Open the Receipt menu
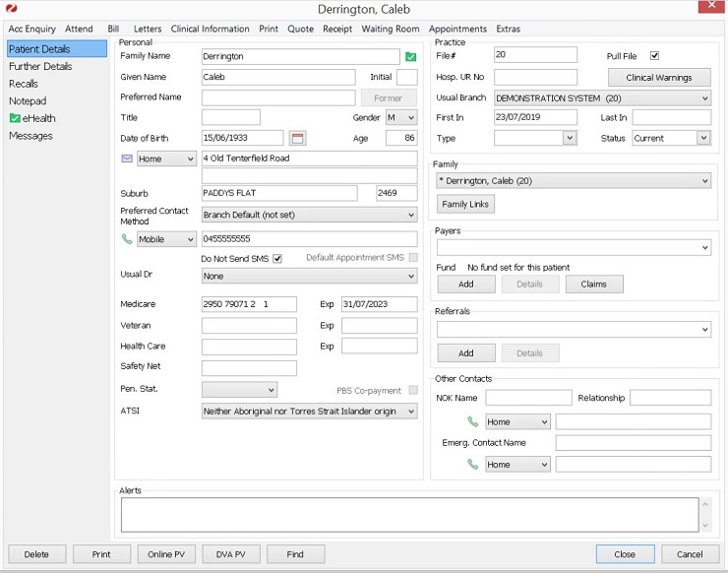Image resolution: width=728 pixels, height=573 pixels. pyautogui.click(x=337, y=29)
